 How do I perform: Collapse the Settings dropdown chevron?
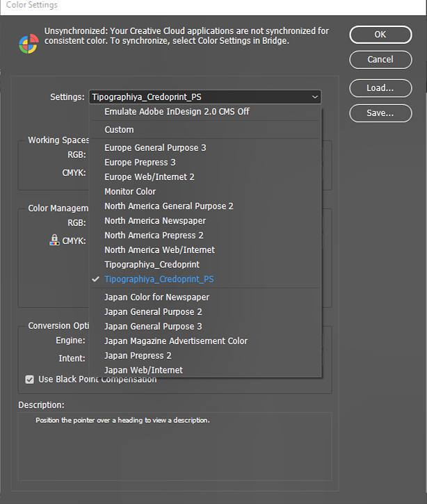coord(315,97)
